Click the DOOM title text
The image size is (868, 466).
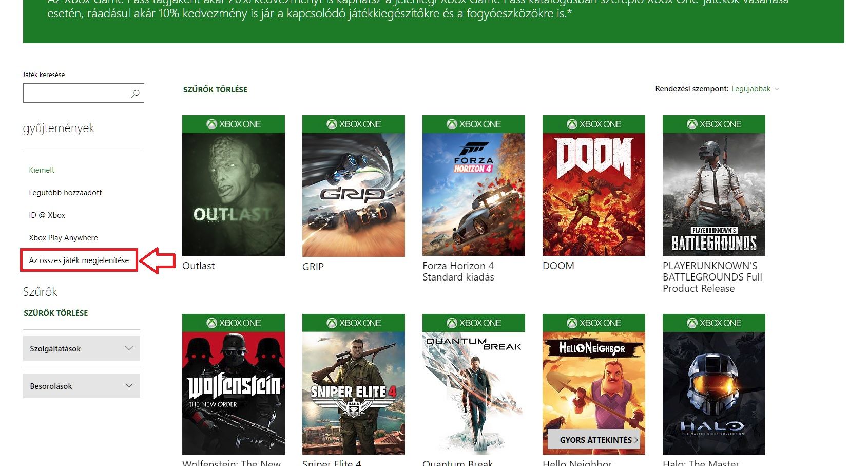pyautogui.click(x=558, y=266)
